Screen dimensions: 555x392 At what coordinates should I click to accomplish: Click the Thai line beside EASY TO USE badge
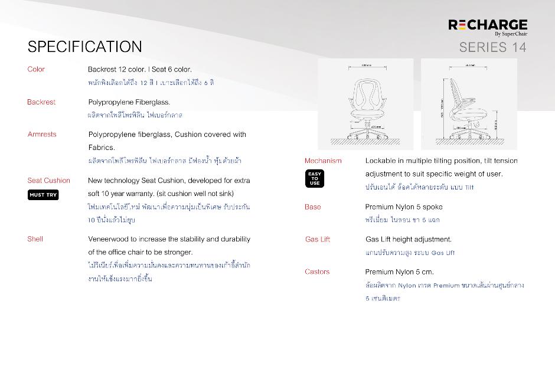click(x=419, y=187)
